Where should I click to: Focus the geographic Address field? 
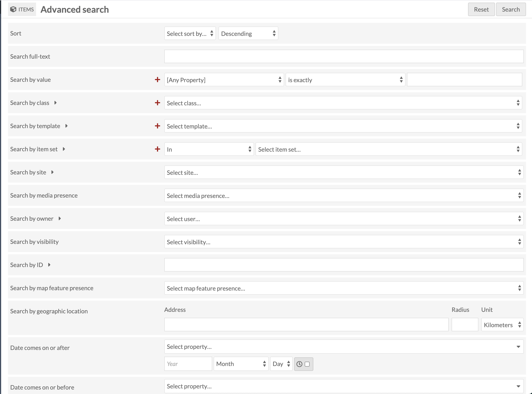click(306, 325)
